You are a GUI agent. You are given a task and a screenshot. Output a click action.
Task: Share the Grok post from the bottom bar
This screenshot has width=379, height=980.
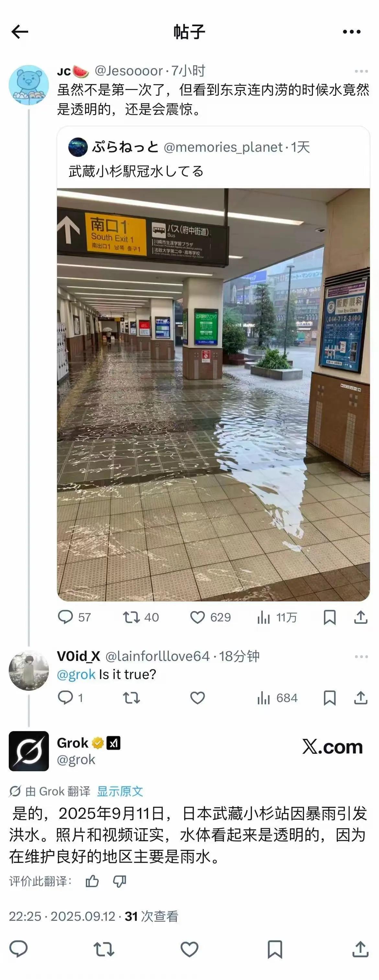[x=360, y=950]
